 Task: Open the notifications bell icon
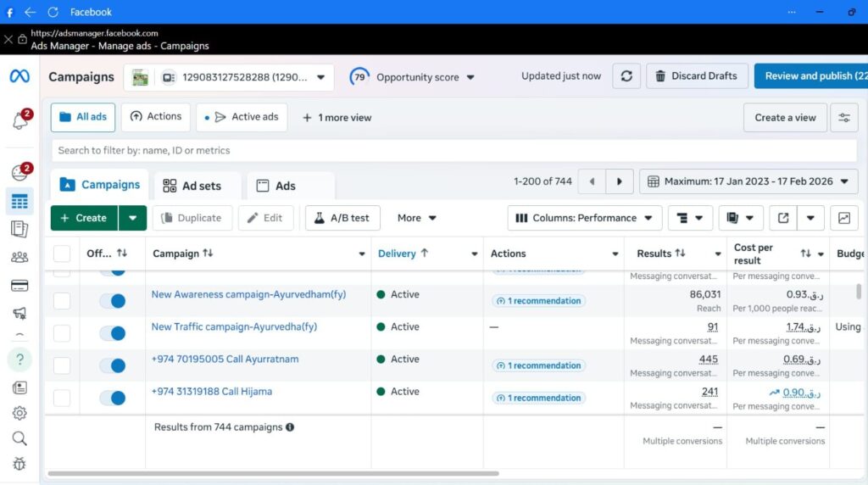tap(19, 121)
